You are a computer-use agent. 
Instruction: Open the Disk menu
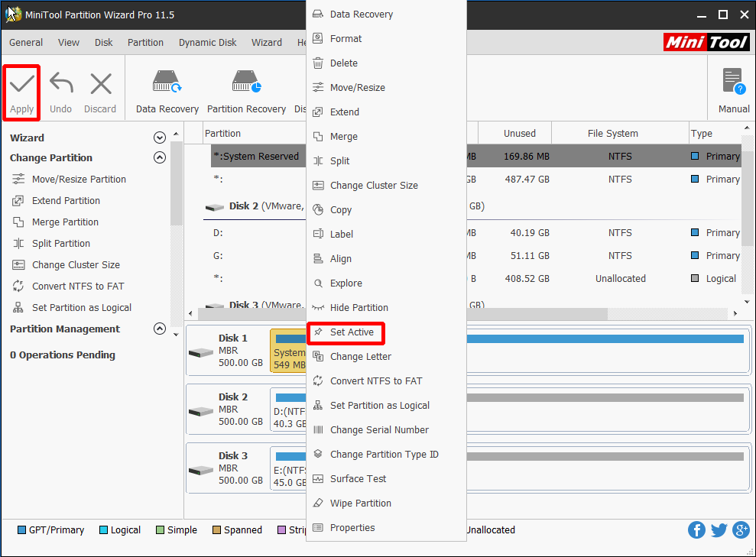point(104,42)
